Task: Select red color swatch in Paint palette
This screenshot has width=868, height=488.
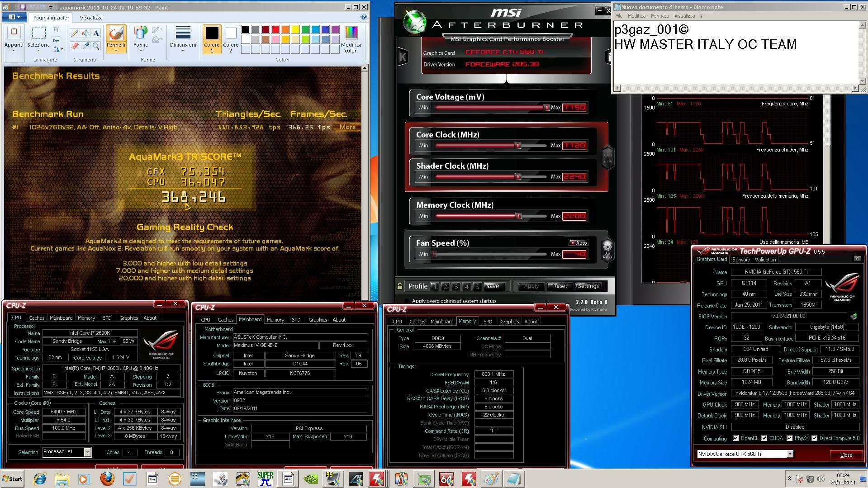Action: coord(275,29)
